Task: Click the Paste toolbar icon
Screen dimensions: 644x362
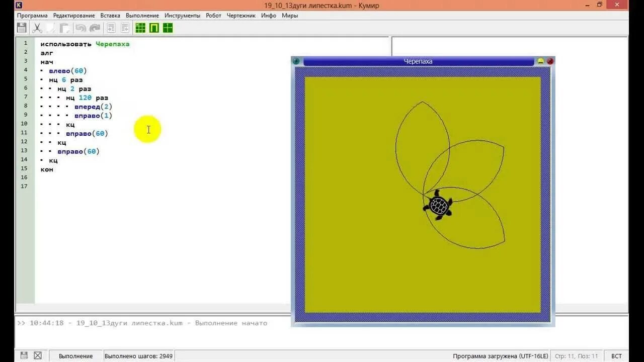Action: click(65, 28)
